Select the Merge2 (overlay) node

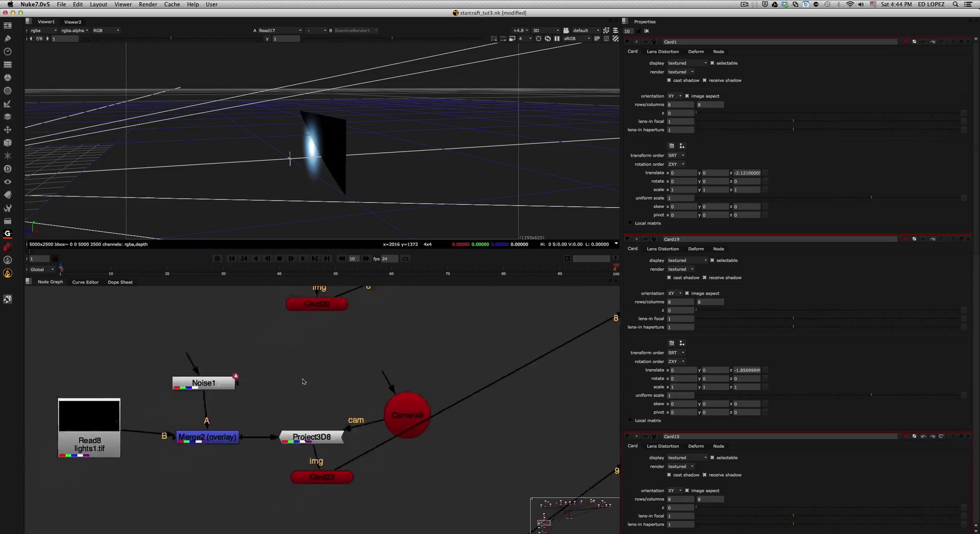207,437
